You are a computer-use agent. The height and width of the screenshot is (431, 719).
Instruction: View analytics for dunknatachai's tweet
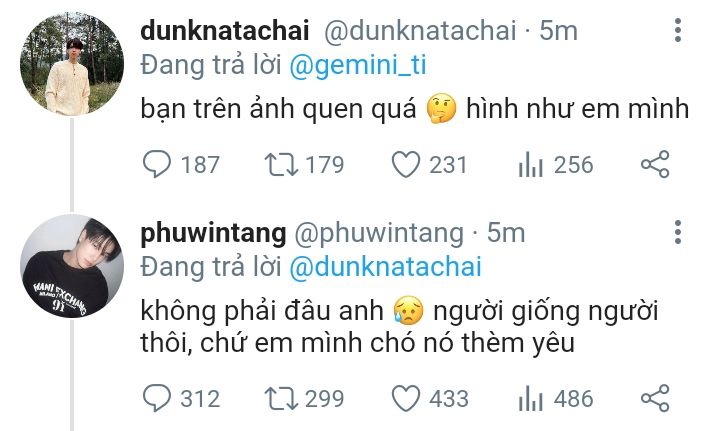click(x=530, y=164)
